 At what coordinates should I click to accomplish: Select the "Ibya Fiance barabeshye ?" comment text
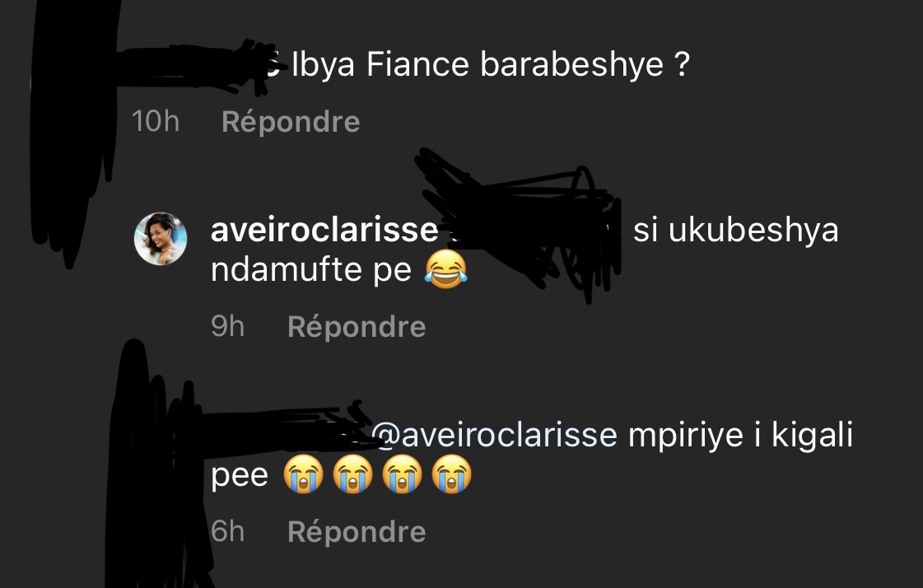point(491,65)
